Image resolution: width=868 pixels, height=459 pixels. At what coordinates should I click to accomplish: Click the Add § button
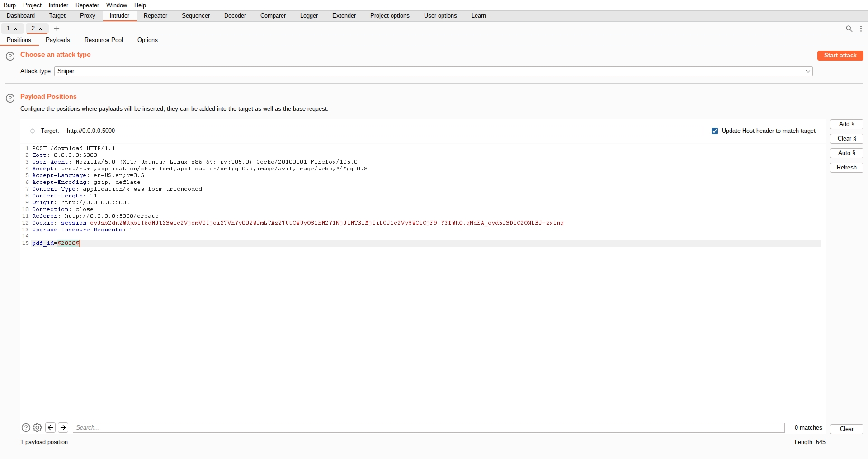pyautogui.click(x=846, y=124)
